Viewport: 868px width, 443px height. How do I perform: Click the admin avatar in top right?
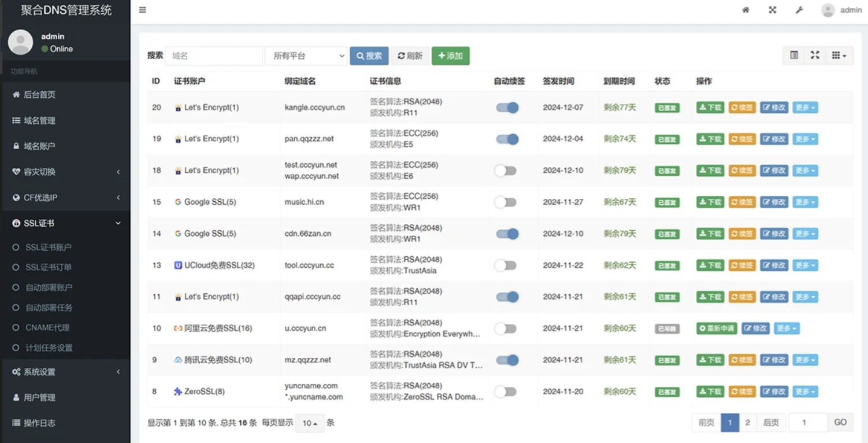click(x=828, y=10)
